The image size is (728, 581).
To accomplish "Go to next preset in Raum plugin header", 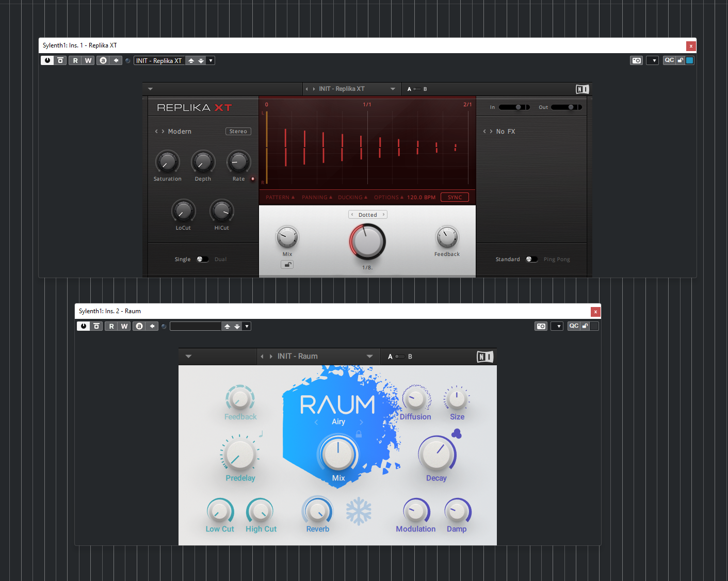I will tap(271, 356).
